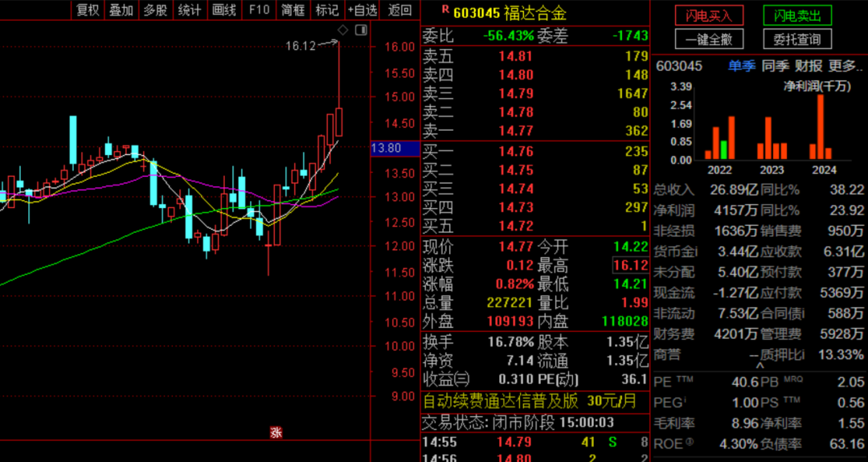Click the 买二 price 14.75

tap(516, 170)
